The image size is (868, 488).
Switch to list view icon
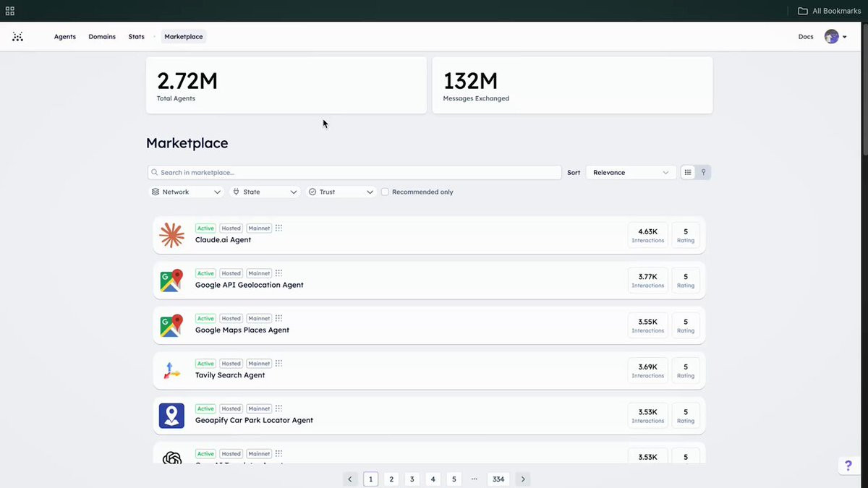coord(688,172)
